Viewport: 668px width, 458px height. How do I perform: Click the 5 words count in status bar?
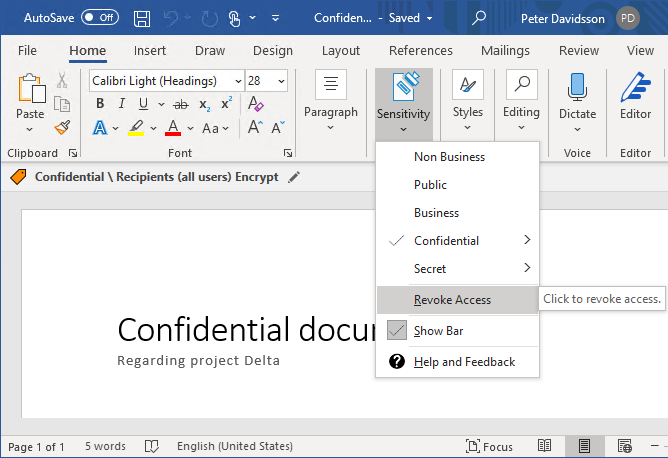[105, 446]
